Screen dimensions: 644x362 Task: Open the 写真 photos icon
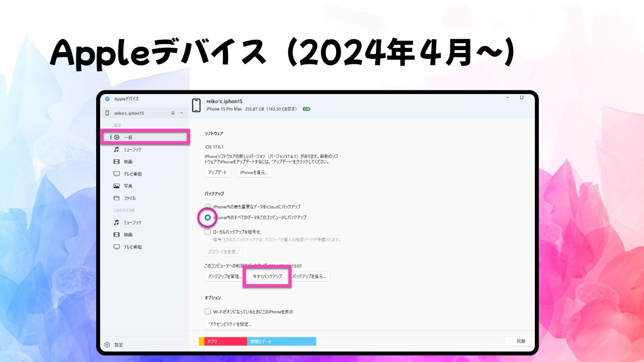[x=116, y=186]
